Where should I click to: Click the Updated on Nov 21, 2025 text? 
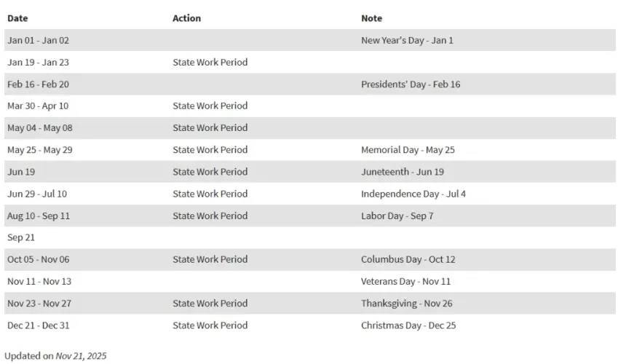click(x=55, y=355)
